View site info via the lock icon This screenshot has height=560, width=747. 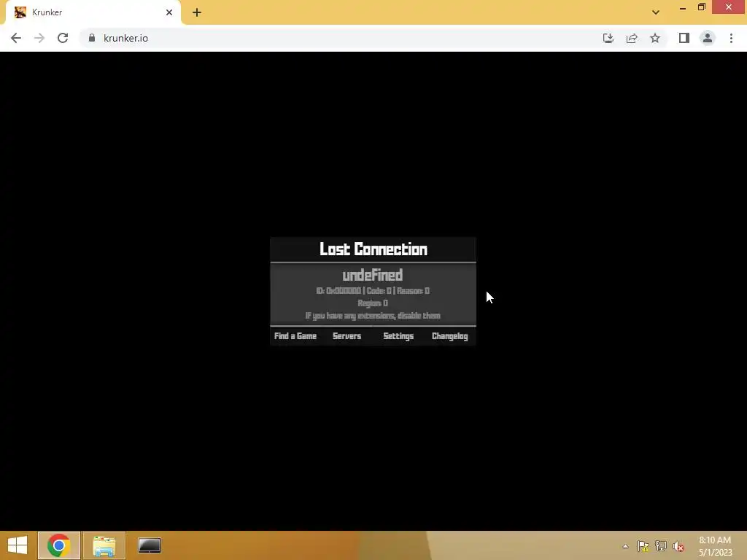coord(92,38)
